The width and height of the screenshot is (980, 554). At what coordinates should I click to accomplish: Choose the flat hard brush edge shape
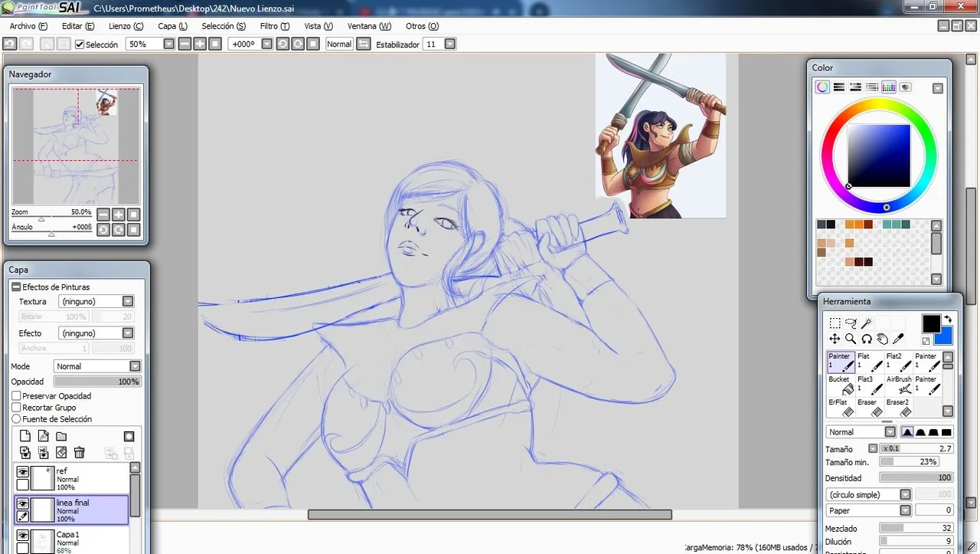coord(947,432)
